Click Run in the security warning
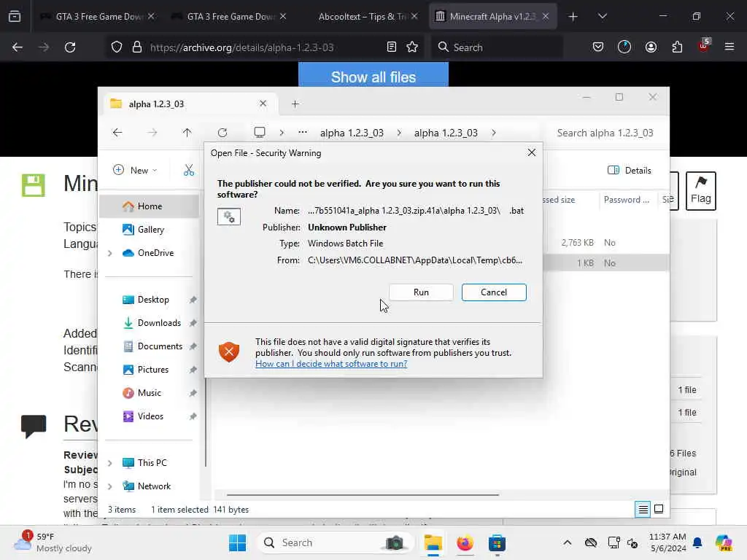Image resolution: width=747 pixels, height=560 pixels. point(421,292)
